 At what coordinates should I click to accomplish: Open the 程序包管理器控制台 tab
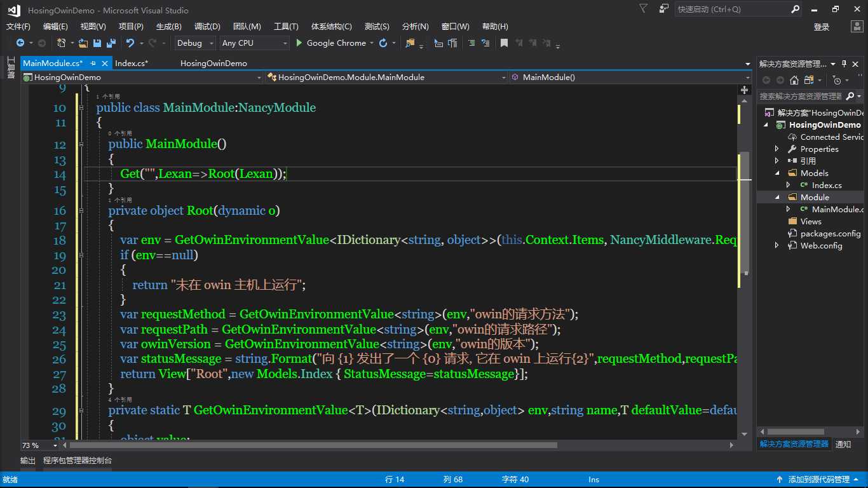click(x=78, y=461)
